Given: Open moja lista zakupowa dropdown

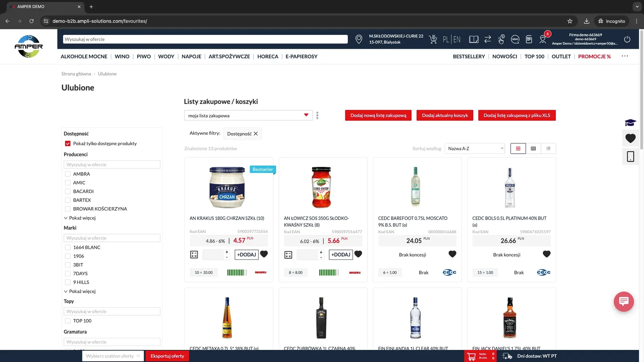Looking at the screenshot, I should (248, 115).
